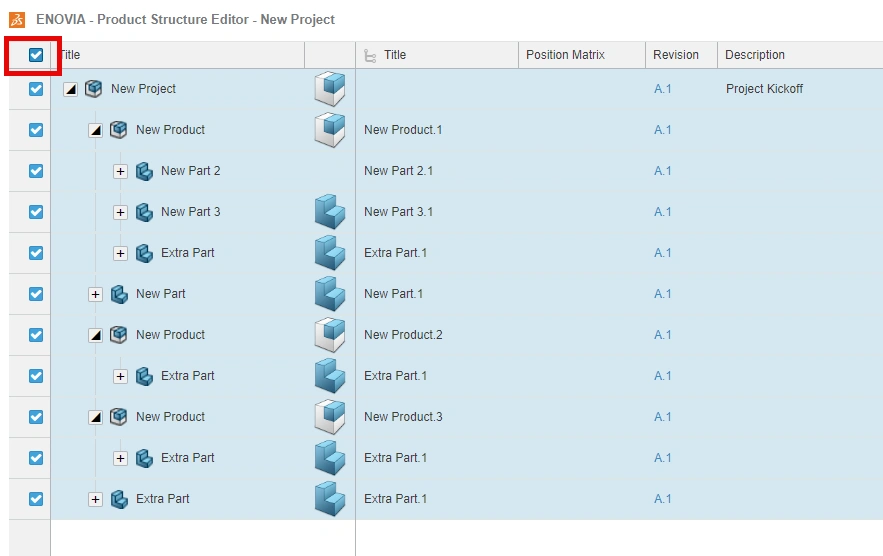Click the New Project product icon
The height and width of the screenshot is (556, 883).
(94, 89)
